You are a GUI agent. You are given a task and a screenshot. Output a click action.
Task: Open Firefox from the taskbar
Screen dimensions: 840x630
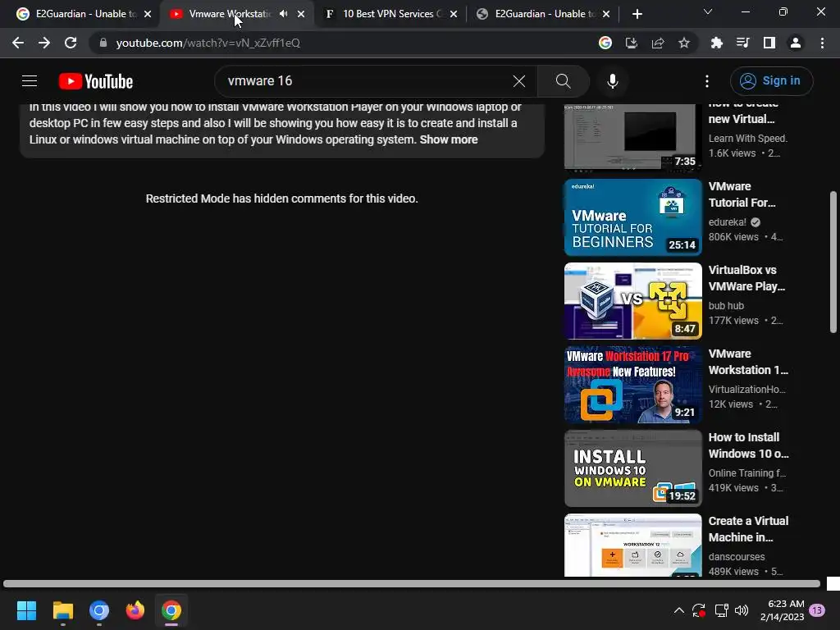135,610
